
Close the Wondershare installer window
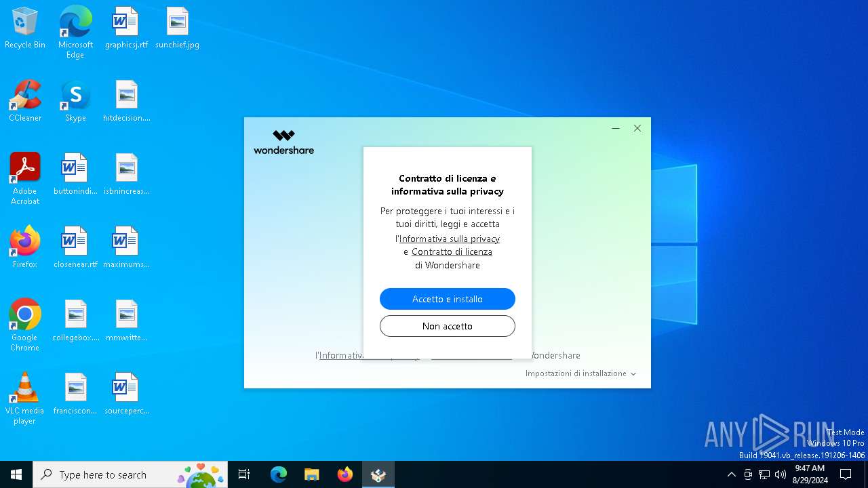[x=637, y=128]
